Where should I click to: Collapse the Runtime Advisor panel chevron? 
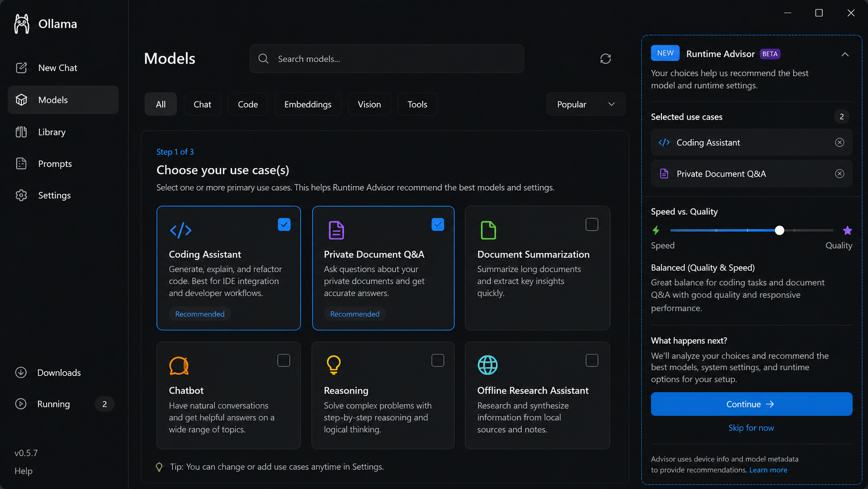click(x=845, y=54)
